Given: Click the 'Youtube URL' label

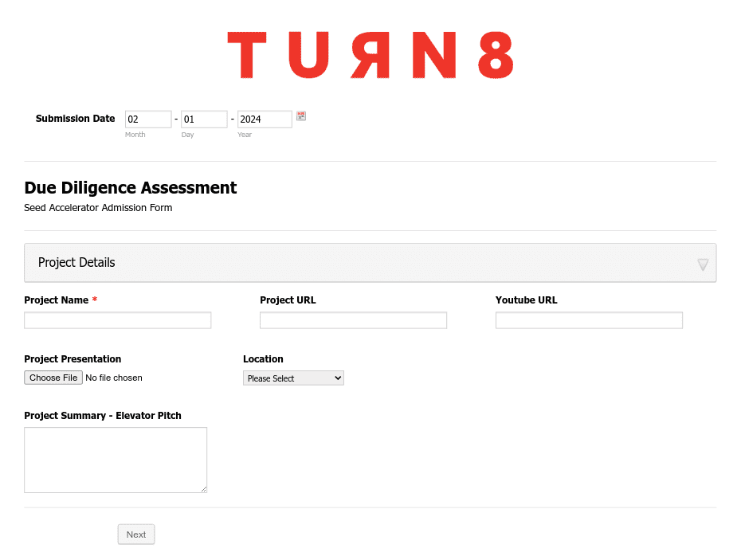Looking at the screenshot, I should [527, 300].
